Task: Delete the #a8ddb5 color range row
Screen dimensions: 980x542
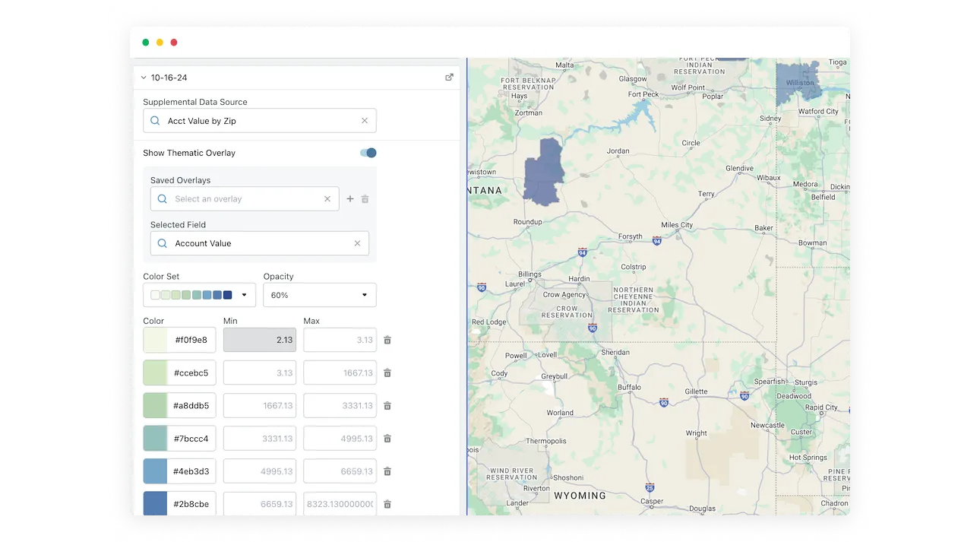Action: tap(387, 405)
